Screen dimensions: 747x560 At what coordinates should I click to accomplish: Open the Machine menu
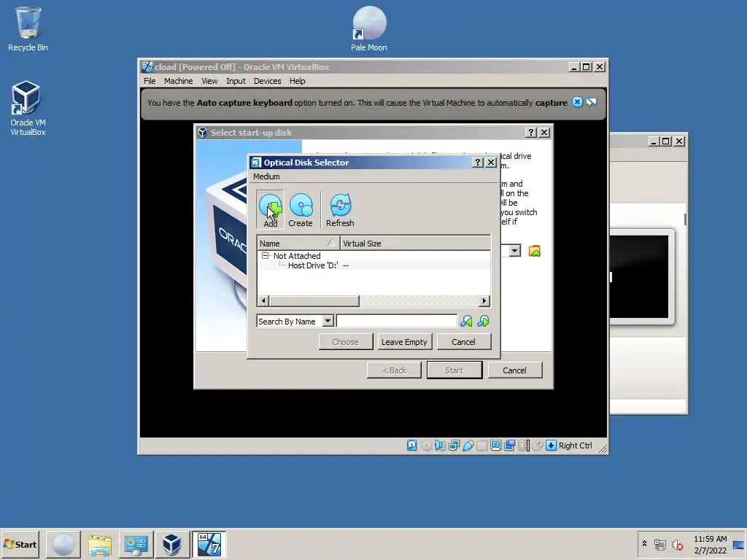[179, 81]
